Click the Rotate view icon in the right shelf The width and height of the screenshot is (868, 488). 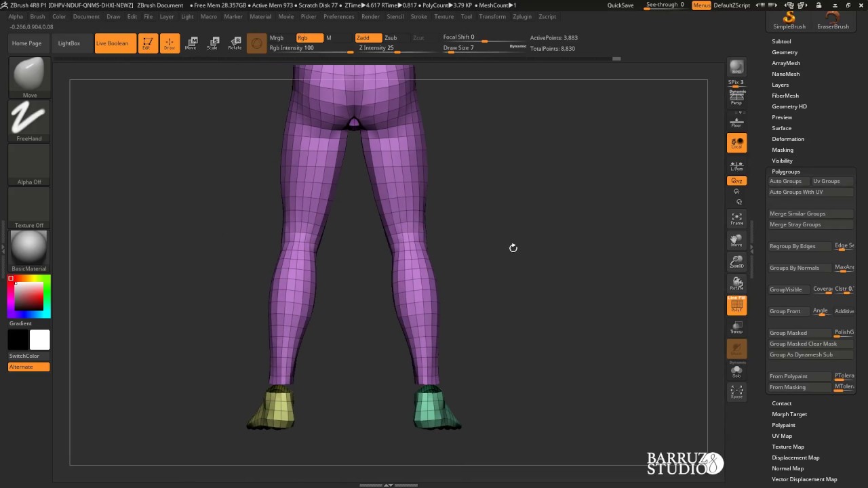736,283
